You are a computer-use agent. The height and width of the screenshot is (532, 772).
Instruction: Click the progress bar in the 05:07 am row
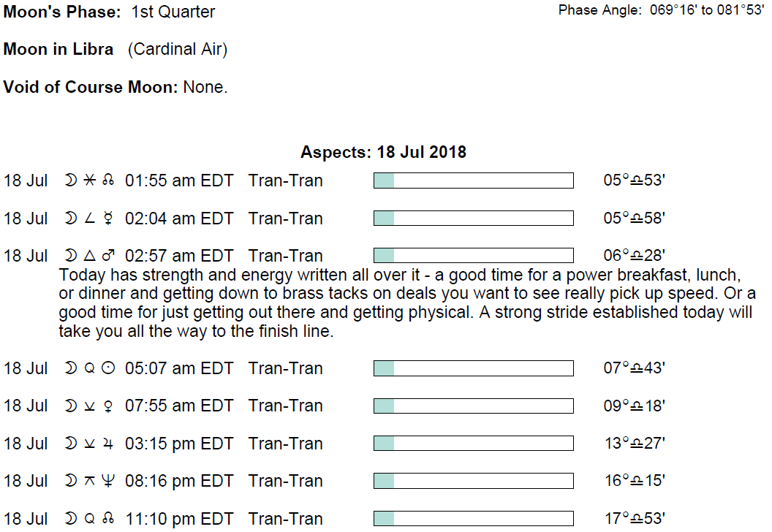pyautogui.click(x=473, y=368)
